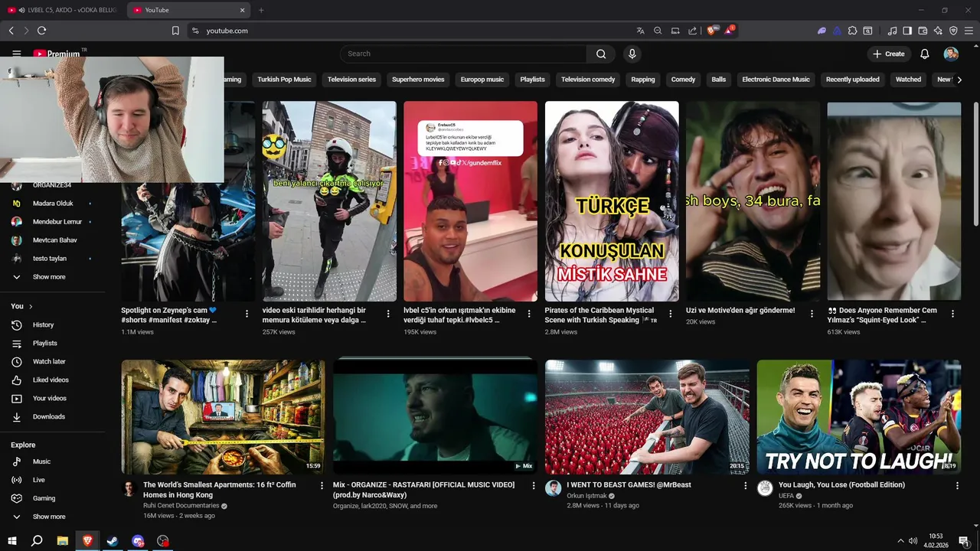The height and width of the screenshot is (551, 980).
Task: Open options for Smallest Apartments video
Action: (322, 485)
